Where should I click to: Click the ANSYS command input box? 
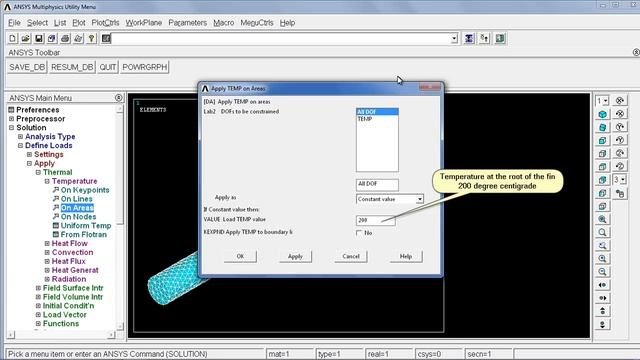coord(281,39)
